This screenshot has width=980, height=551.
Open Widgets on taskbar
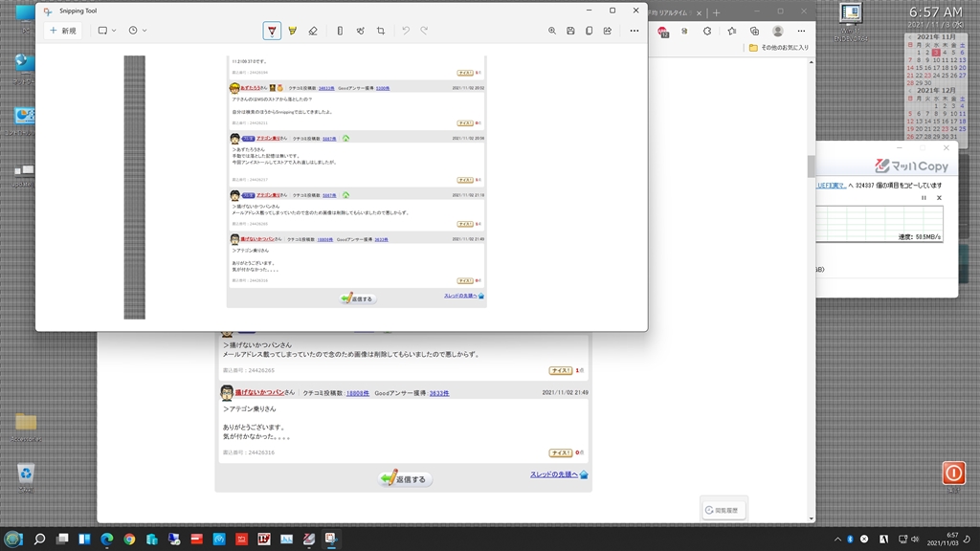(84, 539)
